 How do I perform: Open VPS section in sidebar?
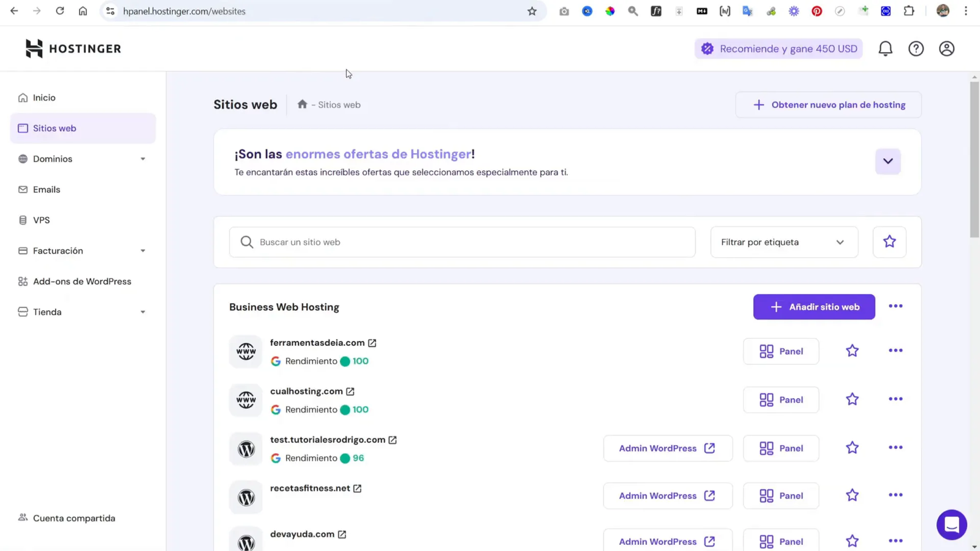pos(42,220)
